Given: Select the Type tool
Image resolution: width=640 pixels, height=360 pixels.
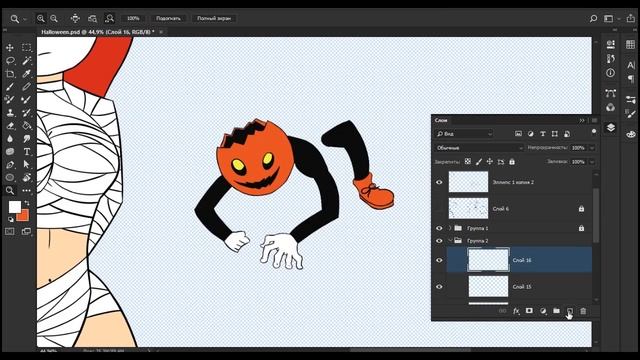Looking at the screenshot, I should tap(27, 152).
